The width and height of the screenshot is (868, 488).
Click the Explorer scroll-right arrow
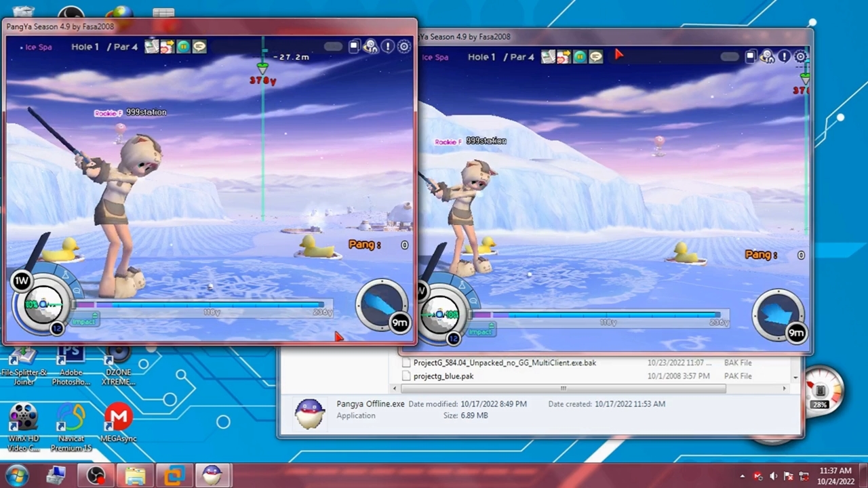pos(785,388)
